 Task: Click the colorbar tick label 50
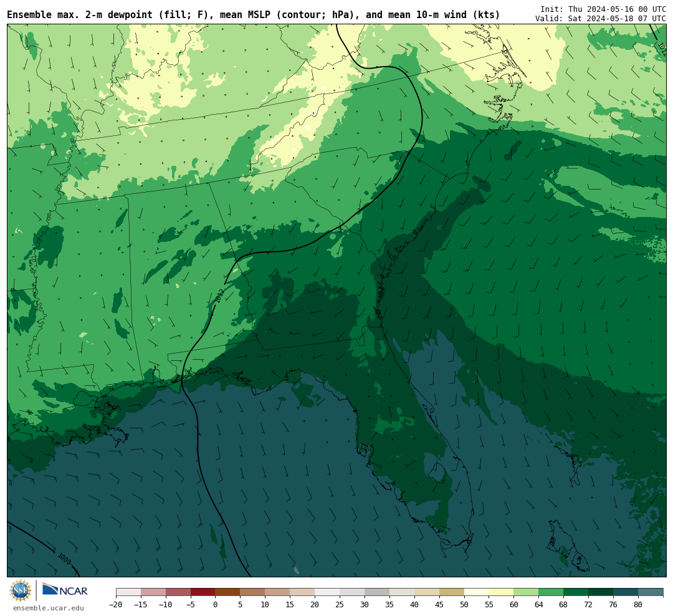[x=464, y=605]
